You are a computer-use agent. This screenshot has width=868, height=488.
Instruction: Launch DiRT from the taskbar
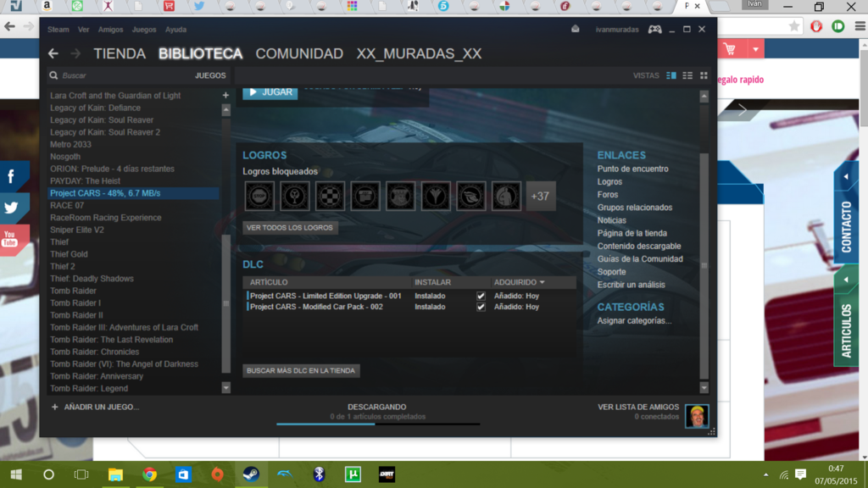[x=387, y=474]
